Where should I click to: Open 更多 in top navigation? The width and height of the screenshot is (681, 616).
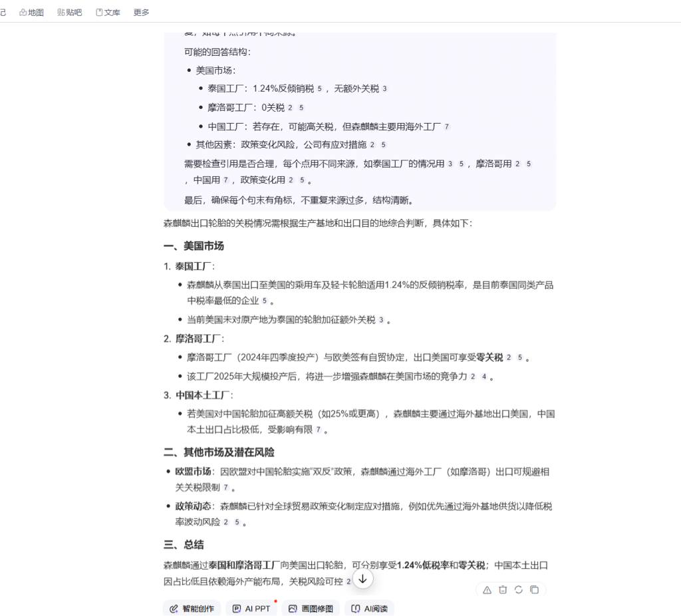click(x=141, y=12)
